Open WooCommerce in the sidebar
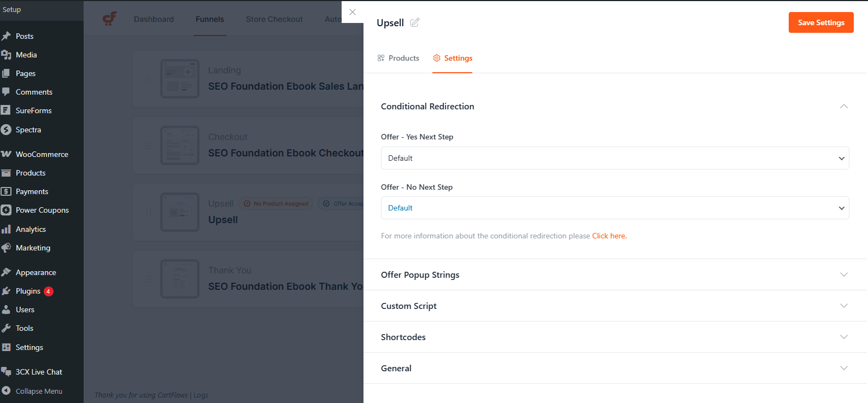The height and width of the screenshot is (403, 868). coord(42,154)
